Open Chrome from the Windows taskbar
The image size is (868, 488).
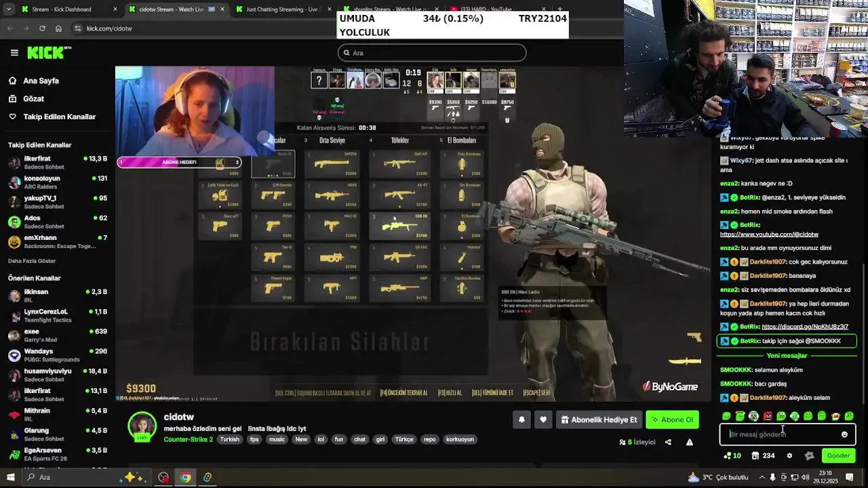click(x=185, y=477)
